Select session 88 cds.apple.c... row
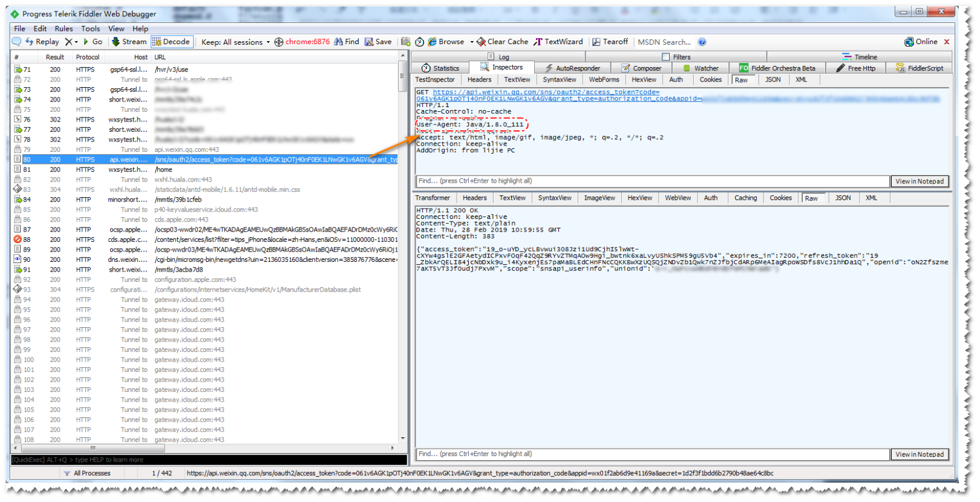This screenshot has width=980, height=502. tap(206, 240)
